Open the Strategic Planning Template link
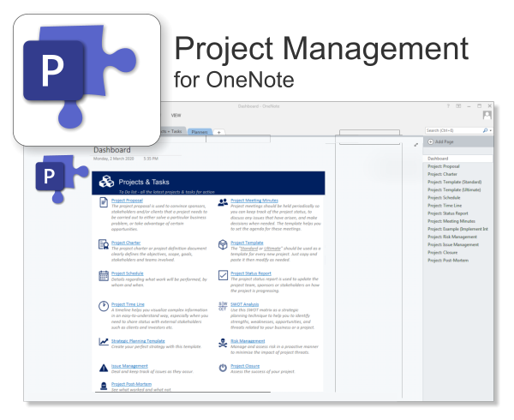The height and width of the screenshot is (420, 514). coord(138,341)
